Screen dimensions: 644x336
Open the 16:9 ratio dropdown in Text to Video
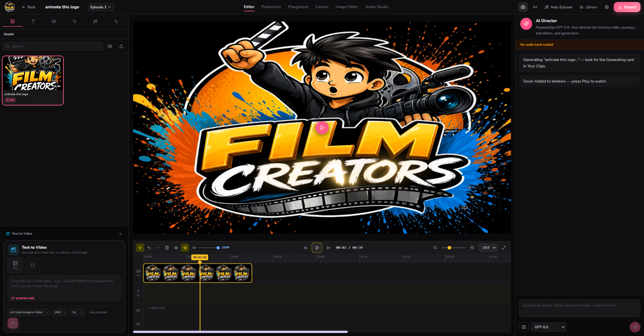60,312
